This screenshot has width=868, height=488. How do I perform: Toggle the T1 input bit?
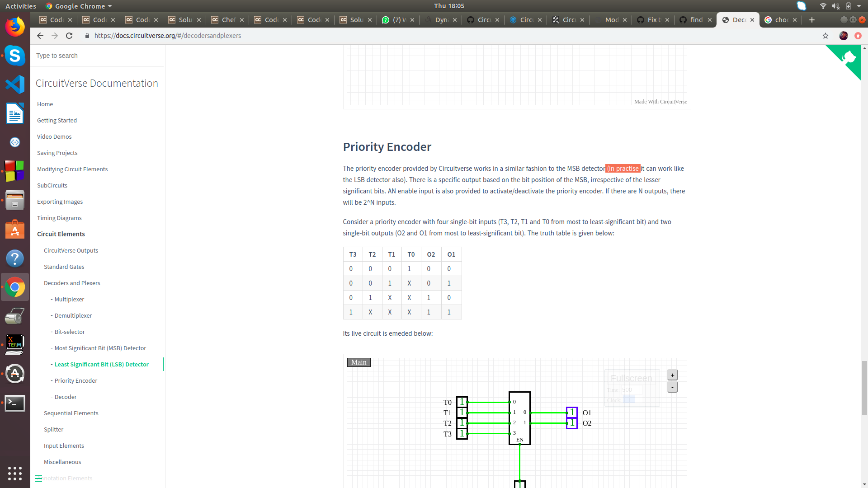(462, 413)
